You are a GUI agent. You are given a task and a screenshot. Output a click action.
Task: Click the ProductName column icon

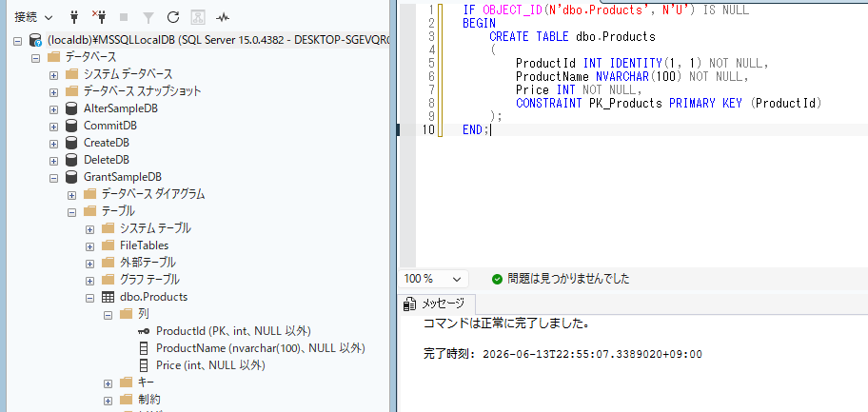144,348
